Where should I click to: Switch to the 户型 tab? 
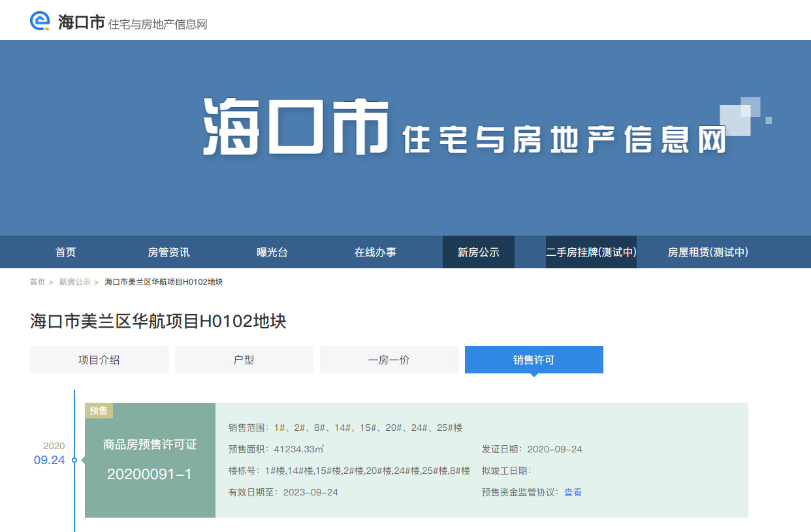click(244, 360)
